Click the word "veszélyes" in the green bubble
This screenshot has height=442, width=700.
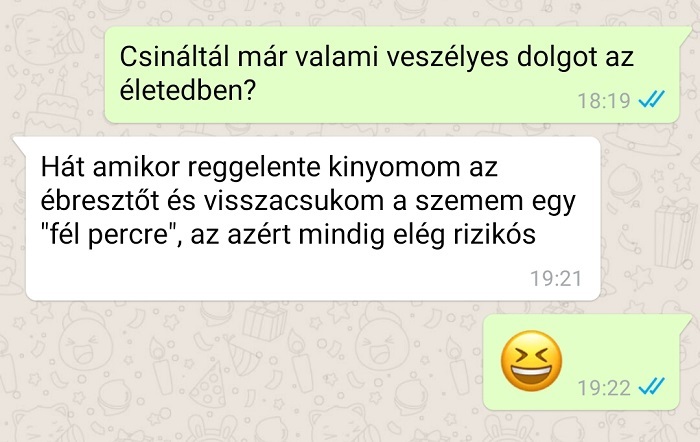447,58
